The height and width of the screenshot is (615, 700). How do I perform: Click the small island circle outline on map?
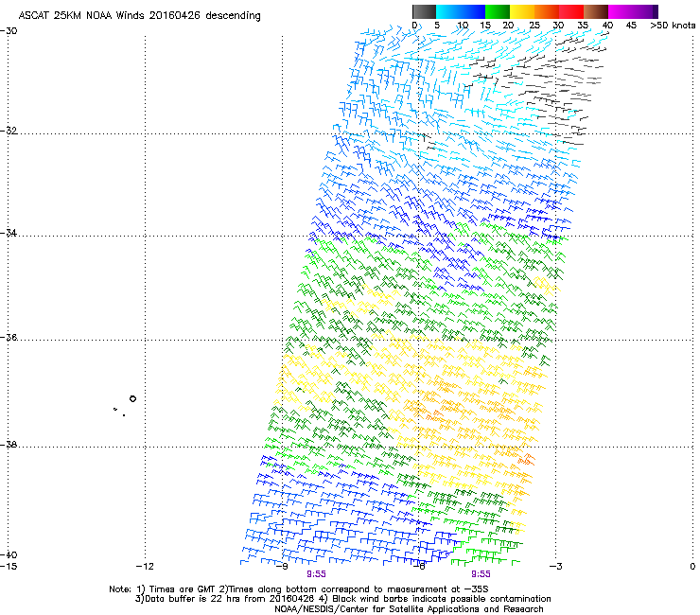(x=132, y=398)
